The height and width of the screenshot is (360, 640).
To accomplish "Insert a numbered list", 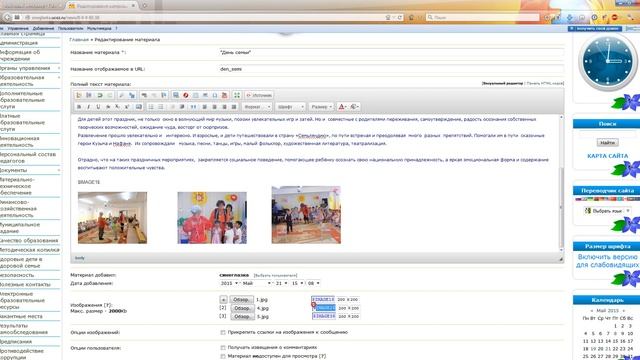I will [151, 107].
